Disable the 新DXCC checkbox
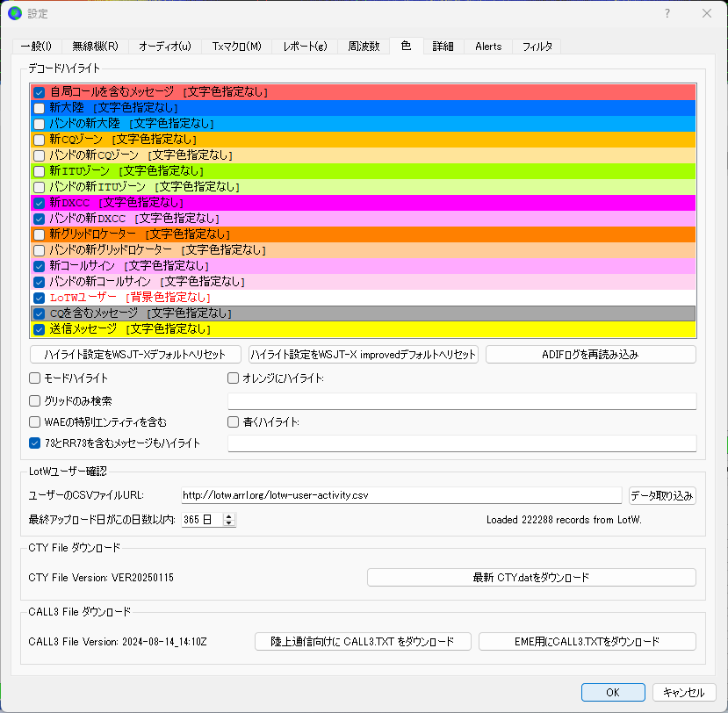728x713 pixels. (39, 203)
